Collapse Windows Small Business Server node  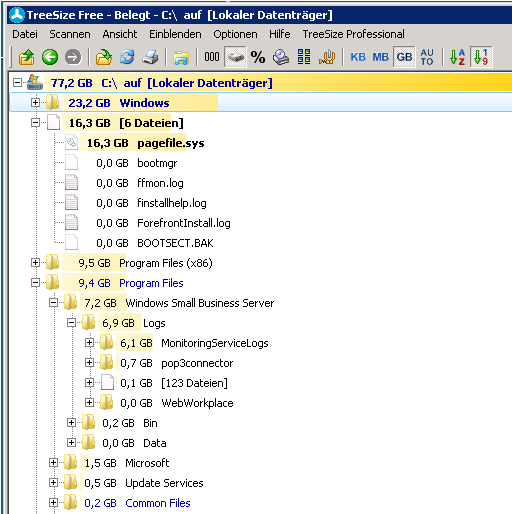click(53, 303)
